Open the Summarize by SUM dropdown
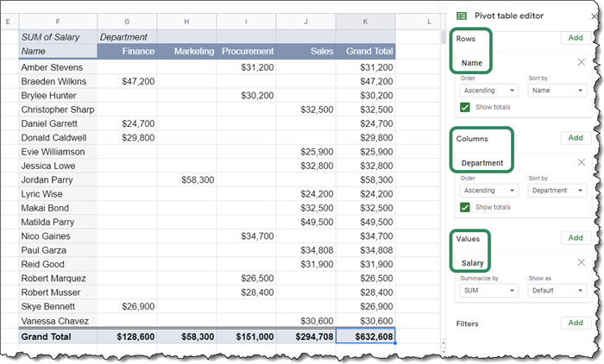The width and height of the screenshot is (604, 364). click(x=488, y=291)
